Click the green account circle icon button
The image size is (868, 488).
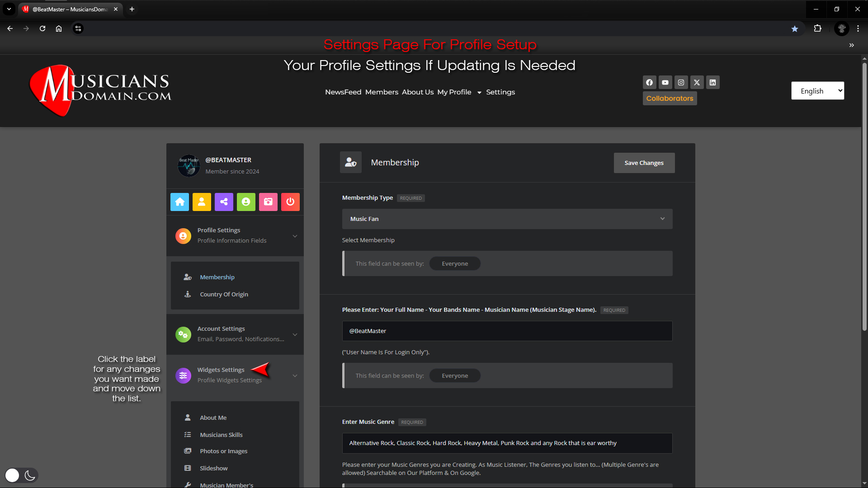(246, 202)
